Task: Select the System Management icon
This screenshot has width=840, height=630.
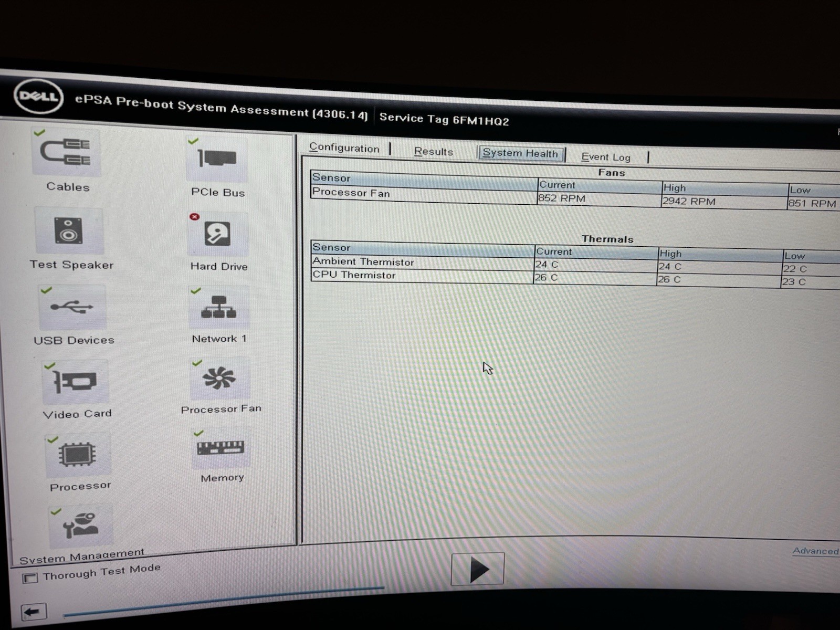Action: pos(80,526)
